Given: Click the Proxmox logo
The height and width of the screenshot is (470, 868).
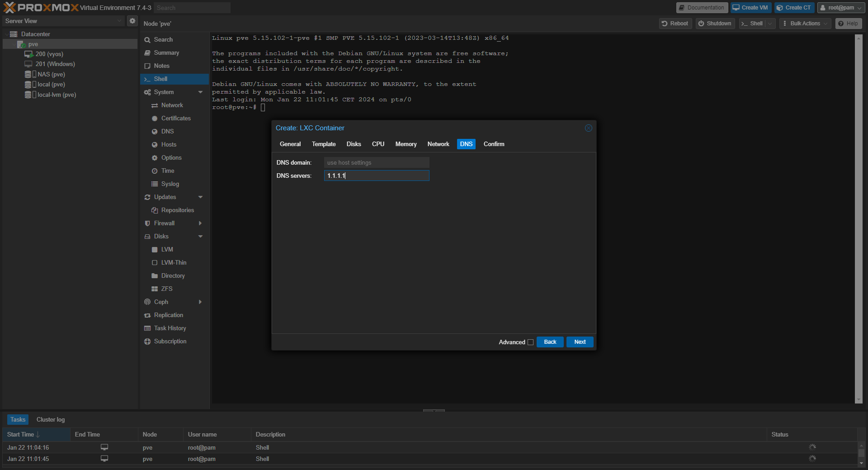Looking at the screenshot, I should [41, 8].
